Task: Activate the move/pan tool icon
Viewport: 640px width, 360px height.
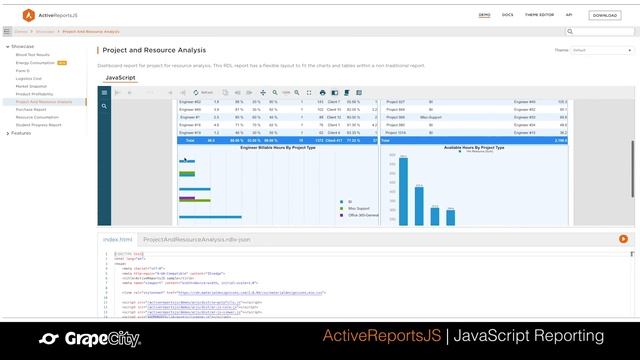Action: coord(263,93)
